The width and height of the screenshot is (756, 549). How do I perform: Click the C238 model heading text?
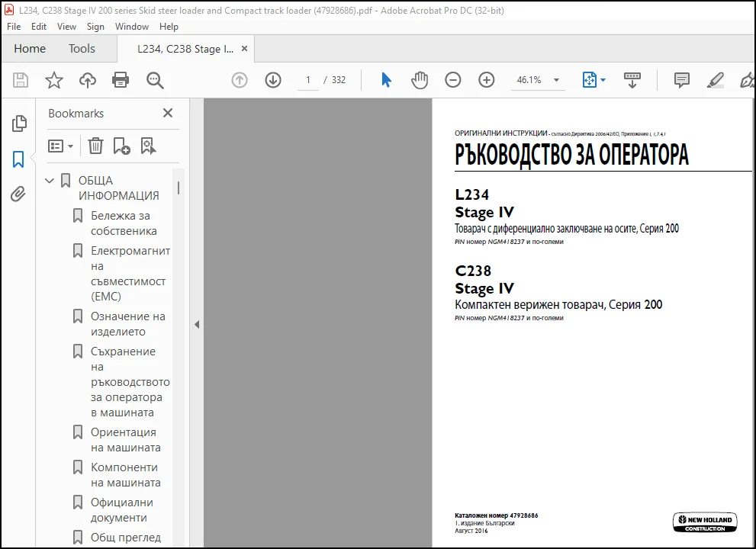[x=473, y=271]
